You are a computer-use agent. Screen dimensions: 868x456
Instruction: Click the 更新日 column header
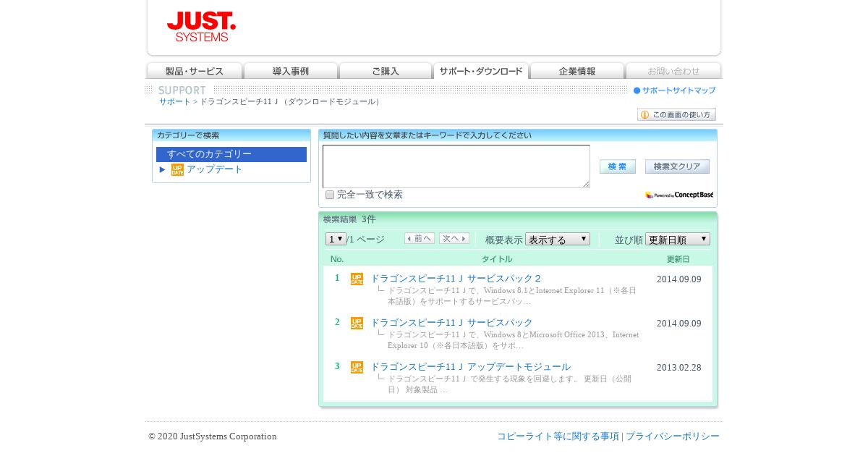[678, 259]
